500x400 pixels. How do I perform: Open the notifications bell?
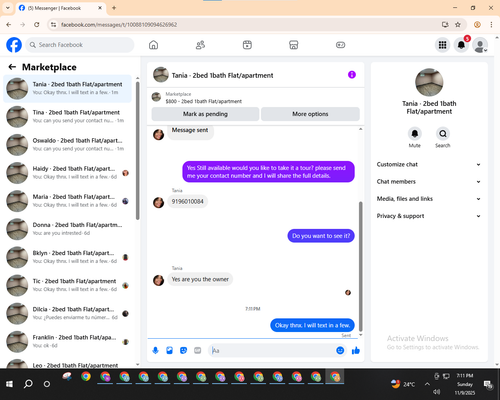pyautogui.click(x=461, y=45)
